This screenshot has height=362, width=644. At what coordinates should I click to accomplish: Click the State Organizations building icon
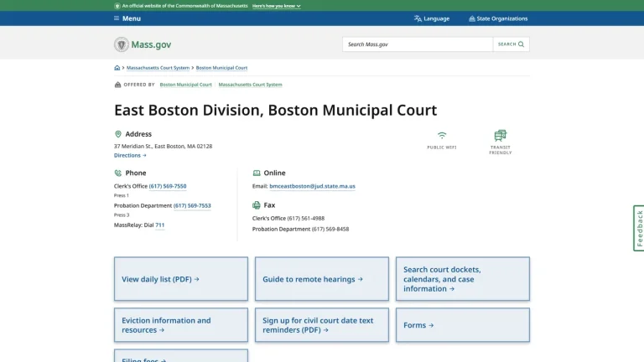click(472, 18)
